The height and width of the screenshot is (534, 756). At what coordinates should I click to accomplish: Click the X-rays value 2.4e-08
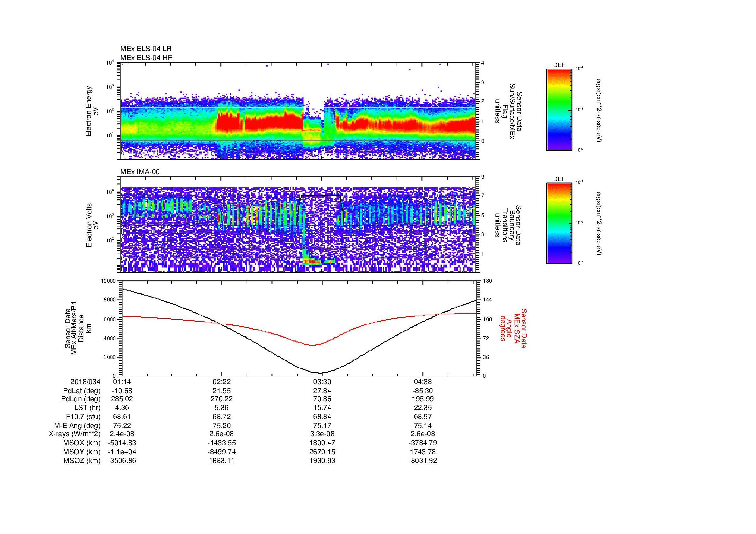(x=122, y=434)
